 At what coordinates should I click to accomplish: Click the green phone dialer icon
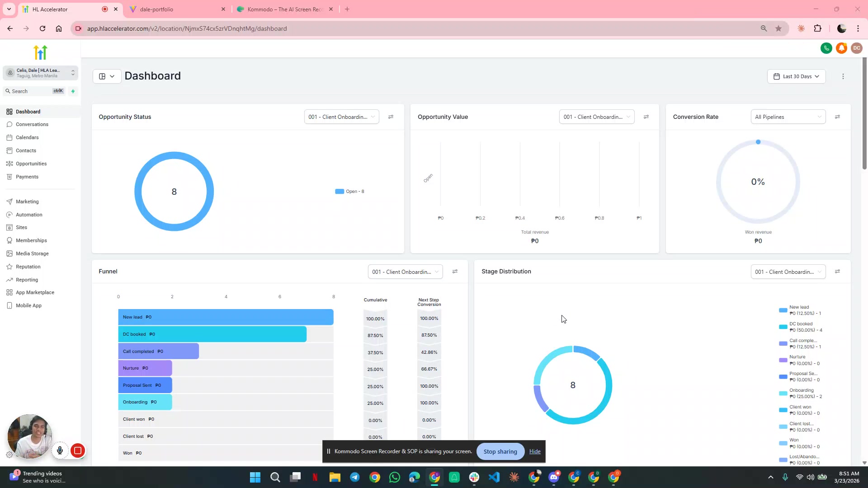[826, 48]
